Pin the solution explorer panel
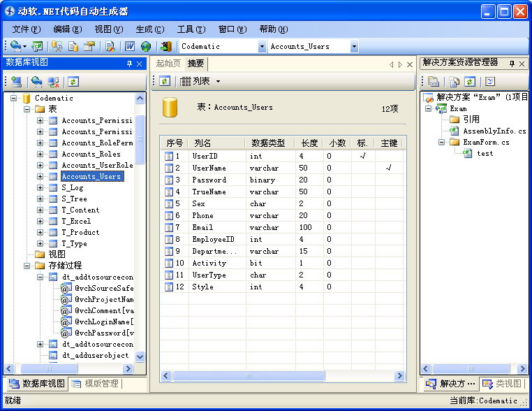Viewport: 532px width, 411px height. (512, 64)
